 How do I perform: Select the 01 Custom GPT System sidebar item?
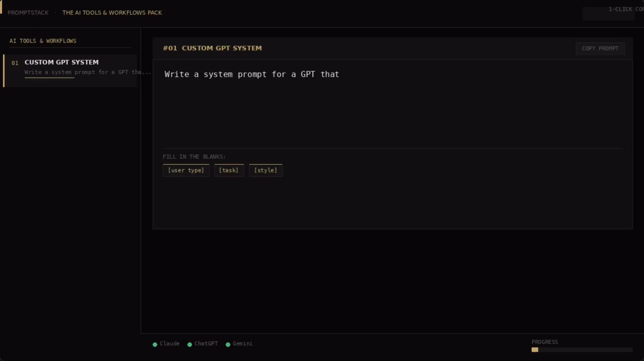click(x=70, y=71)
